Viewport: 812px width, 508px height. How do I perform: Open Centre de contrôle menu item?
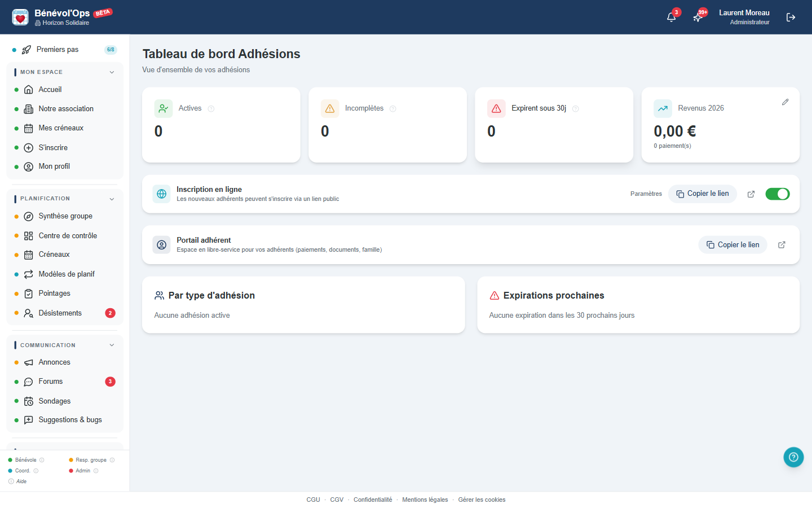tap(64, 236)
